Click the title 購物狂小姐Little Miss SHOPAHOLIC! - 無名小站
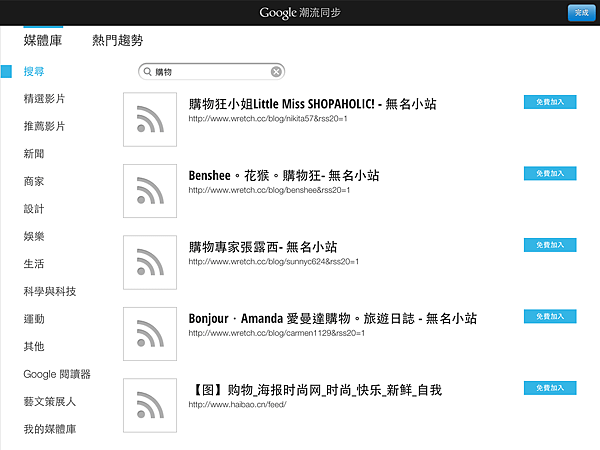This screenshot has width=600, height=450. [312, 104]
